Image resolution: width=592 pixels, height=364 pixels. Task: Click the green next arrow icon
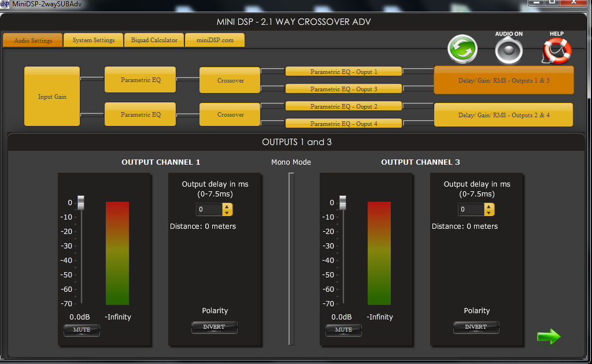548,337
